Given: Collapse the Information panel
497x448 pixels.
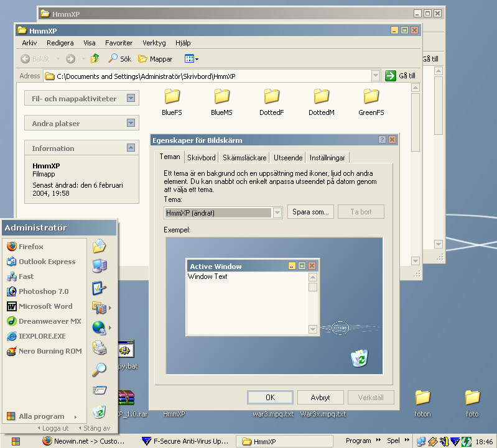Looking at the screenshot, I should [x=131, y=147].
